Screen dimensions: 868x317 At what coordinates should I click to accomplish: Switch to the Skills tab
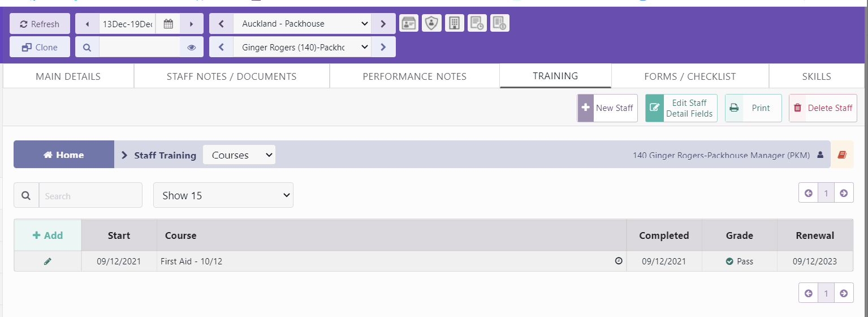click(817, 76)
